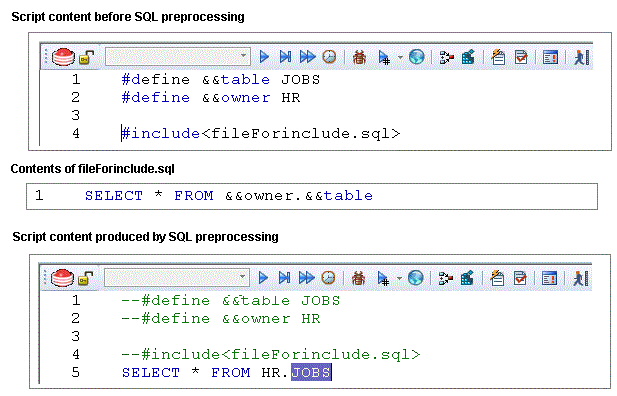Image resolution: width=617 pixels, height=396 pixels.
Task: Click line number 3 in before-preprocessing editor
Action: [76, 115]
